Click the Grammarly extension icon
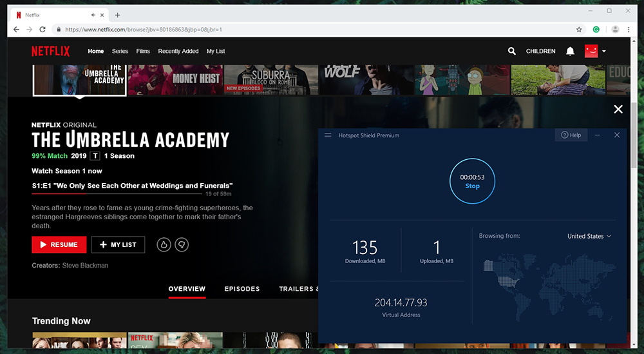Screen dimensions: 644x354 tap(596, 29)
